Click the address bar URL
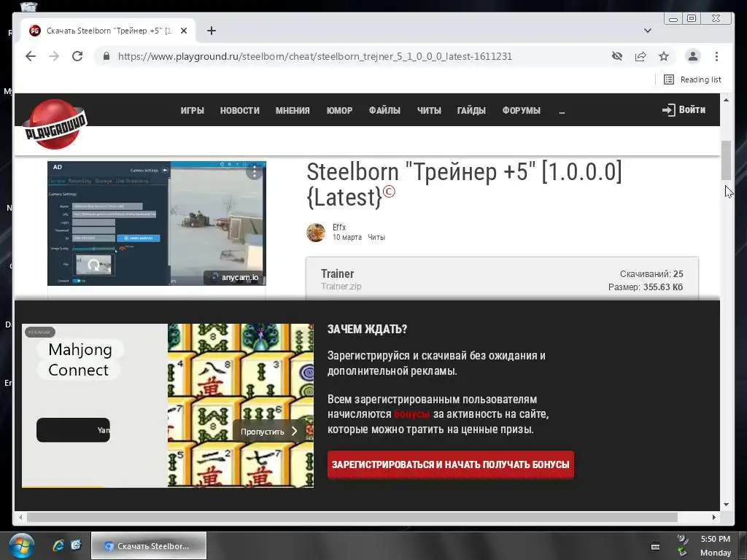Screen dimensions: 747x560 tap(315, 56)
